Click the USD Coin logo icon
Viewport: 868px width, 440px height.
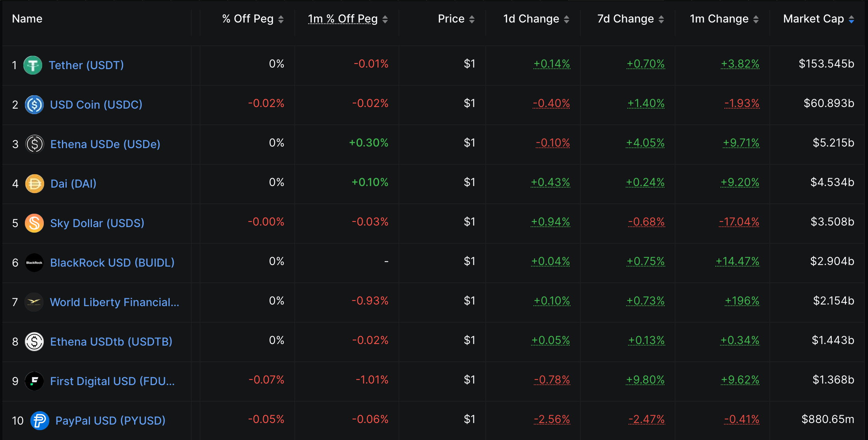pyautogui.click(x=34, y=105)
